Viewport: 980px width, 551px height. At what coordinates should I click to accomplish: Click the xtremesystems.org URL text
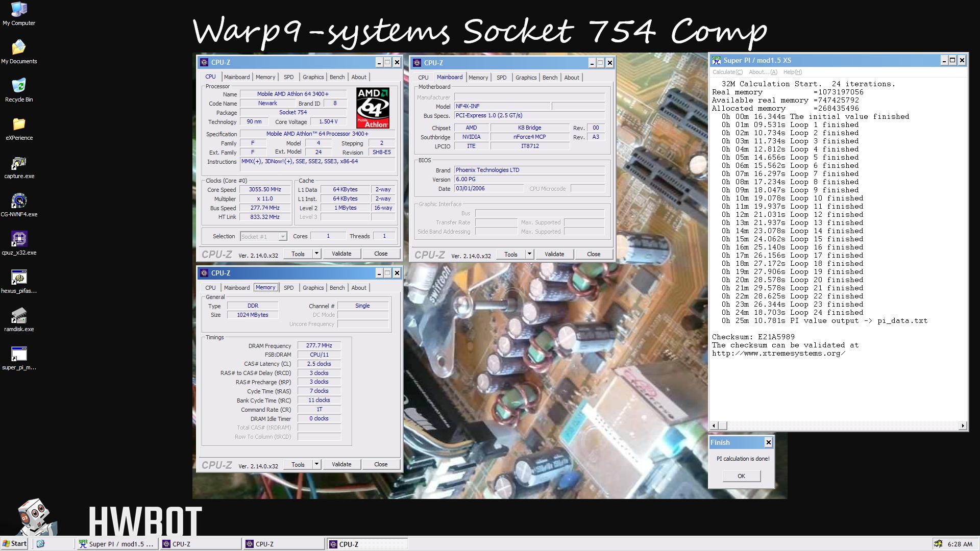pos(778,353)
